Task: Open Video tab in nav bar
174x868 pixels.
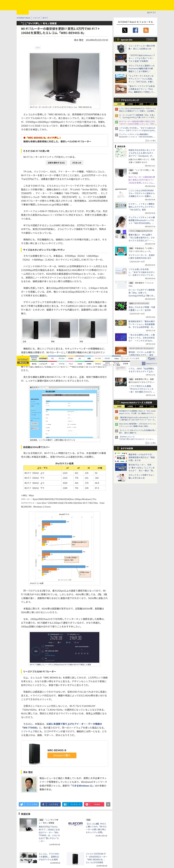Action: point(116,358)
